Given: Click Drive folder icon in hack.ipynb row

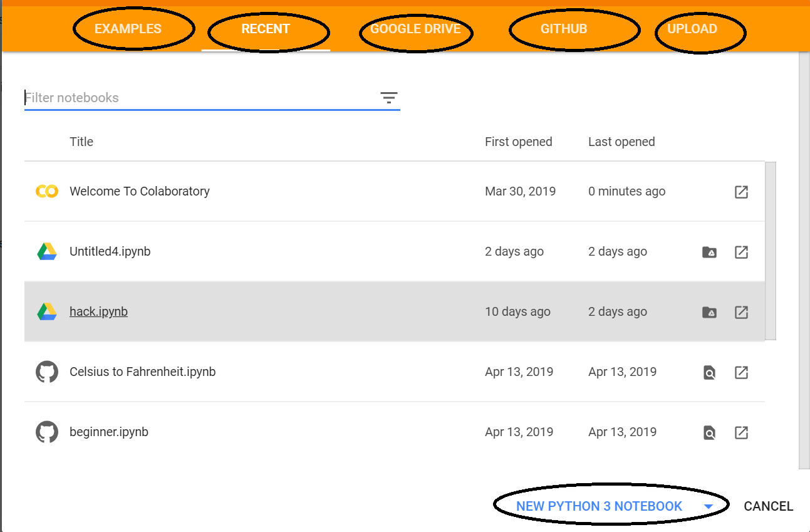Looking at the screenshot, I should point(709,312).
